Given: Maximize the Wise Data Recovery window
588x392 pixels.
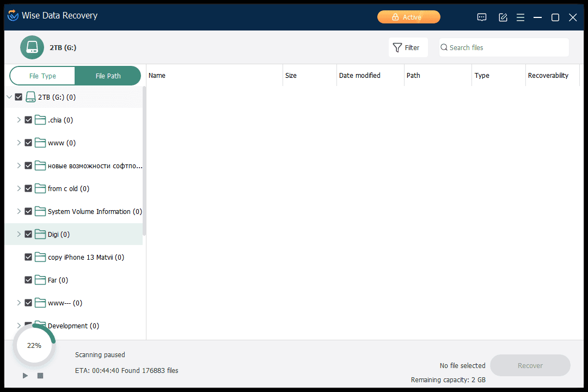Looking at the screenshot, I should click(x=555, y=17).
